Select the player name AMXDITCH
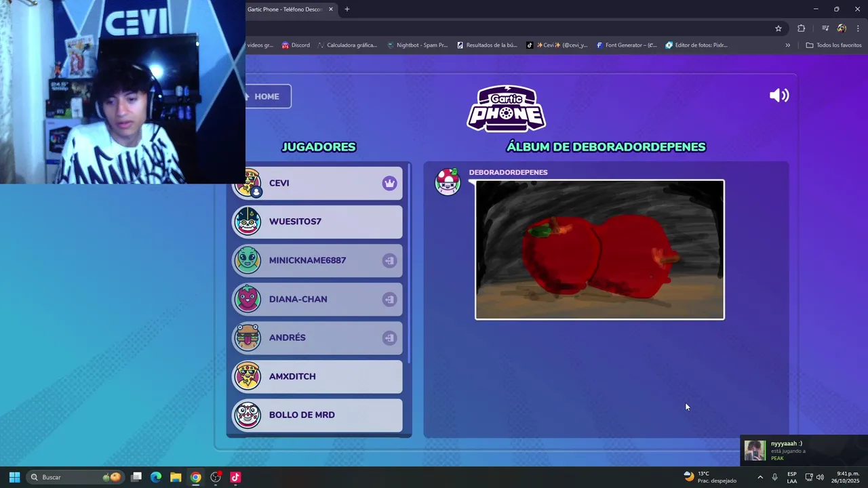Screen dimensions: 868x488 coord(292,376)
